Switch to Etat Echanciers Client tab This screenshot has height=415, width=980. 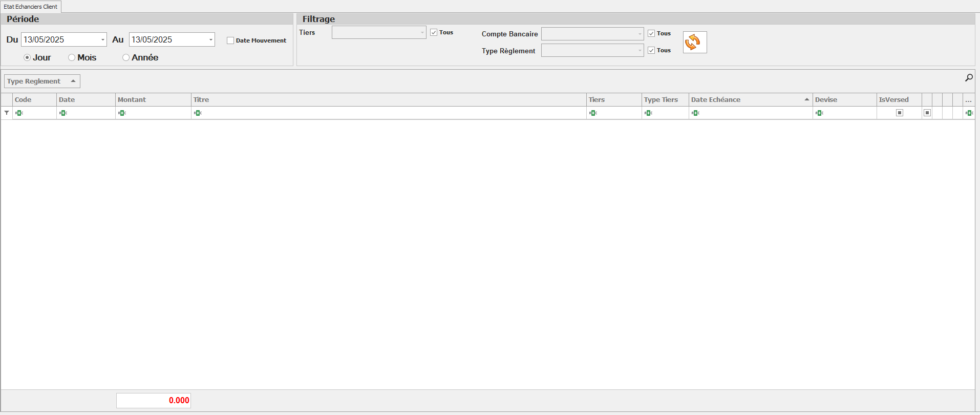click(x=31, y=7)
